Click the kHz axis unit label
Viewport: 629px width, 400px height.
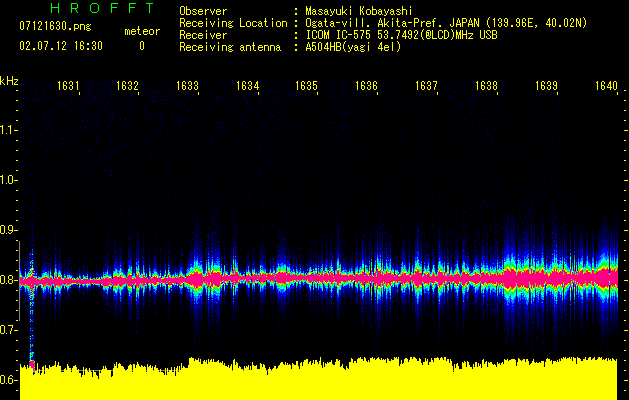[9, 81]
